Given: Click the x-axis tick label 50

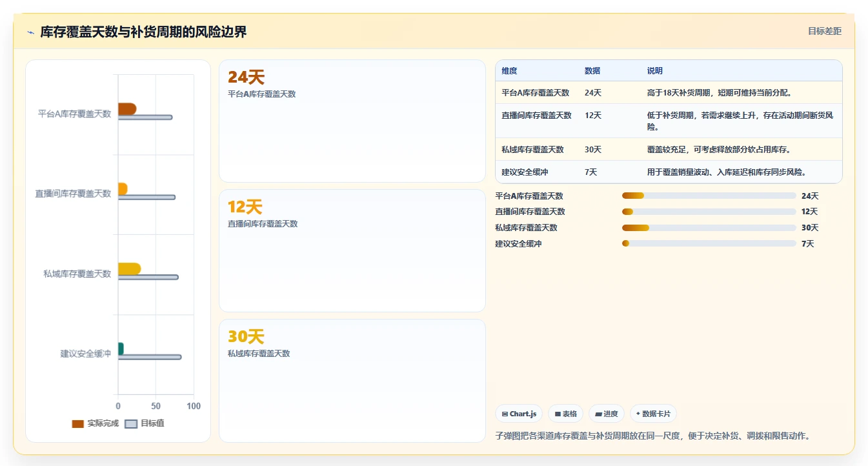Looking at the screenshot, I should coord(156,406).
